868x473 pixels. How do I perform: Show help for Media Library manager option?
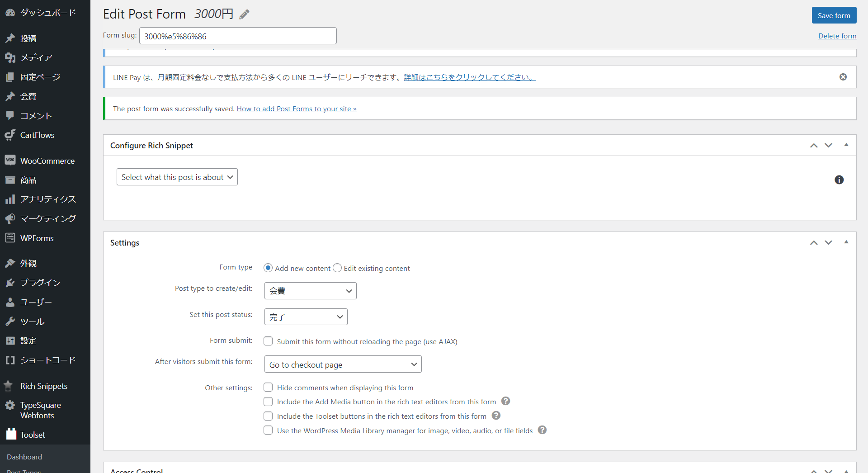542,430
